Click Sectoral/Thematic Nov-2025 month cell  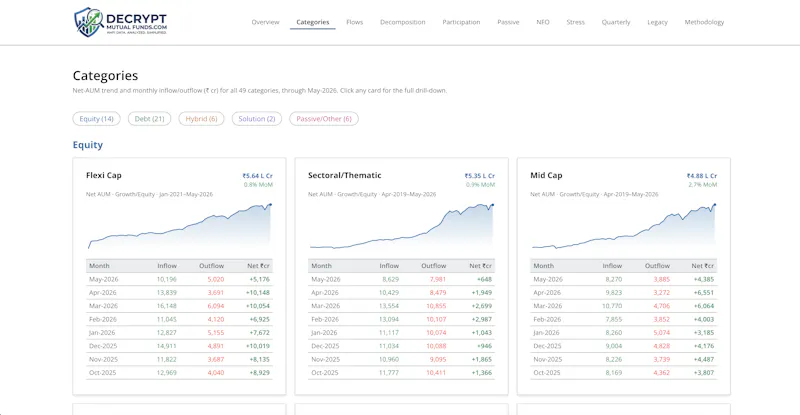326,359
